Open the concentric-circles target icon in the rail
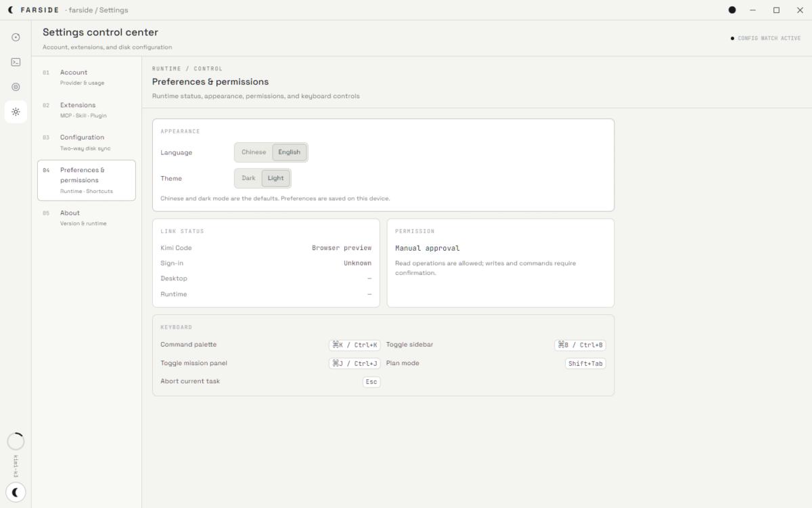Viewport: 812px width, 508px height. [x=16, y=87]
